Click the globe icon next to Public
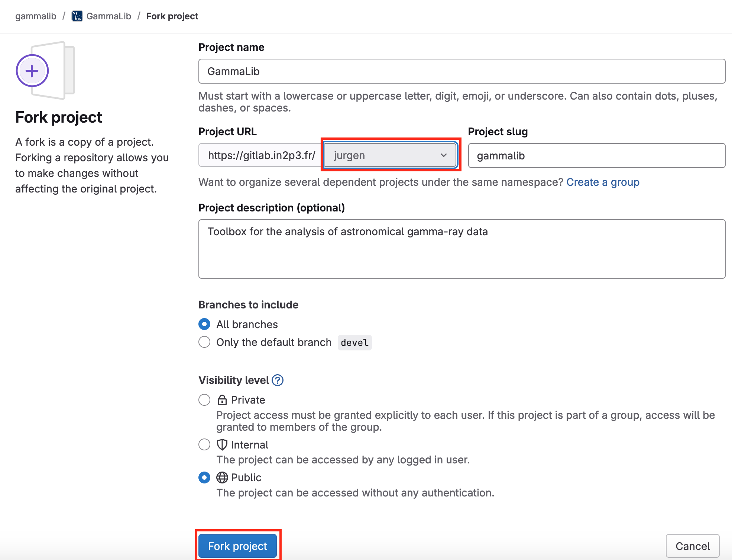This screenshot has height=560, width=732. [222, 478]
